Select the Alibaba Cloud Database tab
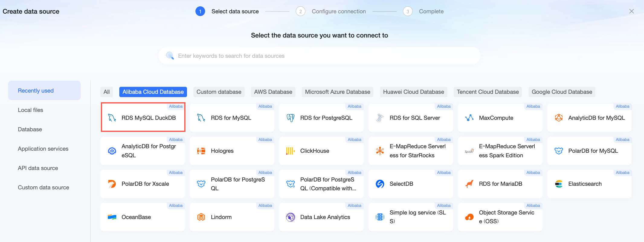 pos(153,92)
